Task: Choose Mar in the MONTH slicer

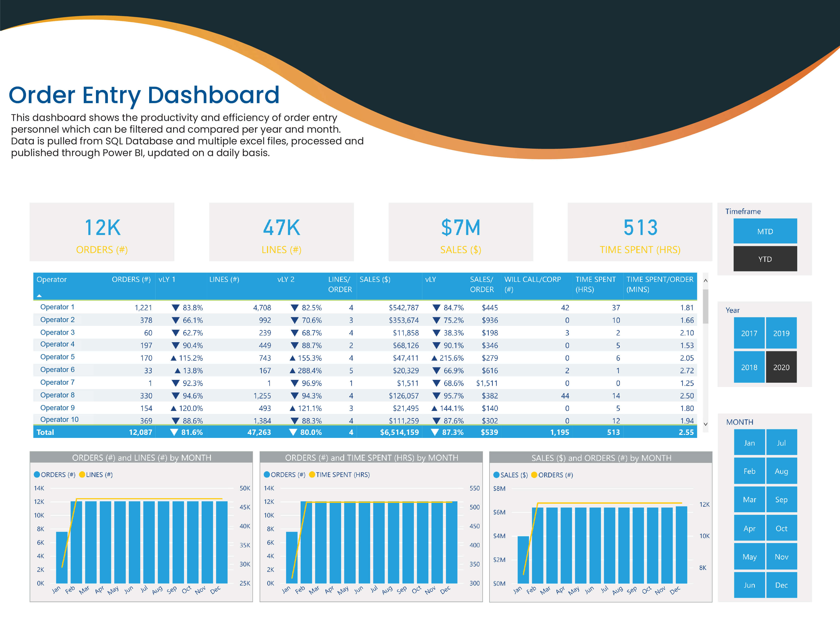Action: [x=749, y=500]
